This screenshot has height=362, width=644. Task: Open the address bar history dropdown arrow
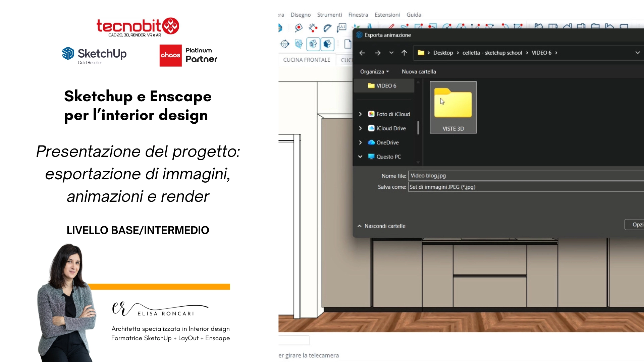tap(638, 53)
